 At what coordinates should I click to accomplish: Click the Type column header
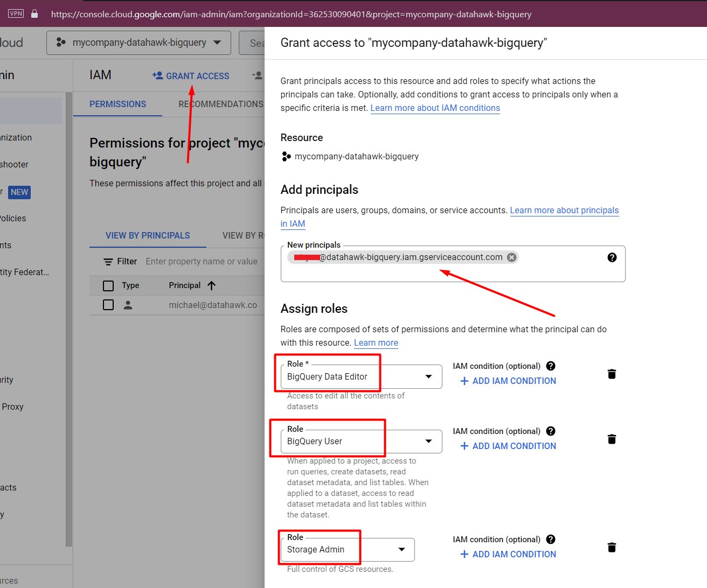tap(130, 285)
